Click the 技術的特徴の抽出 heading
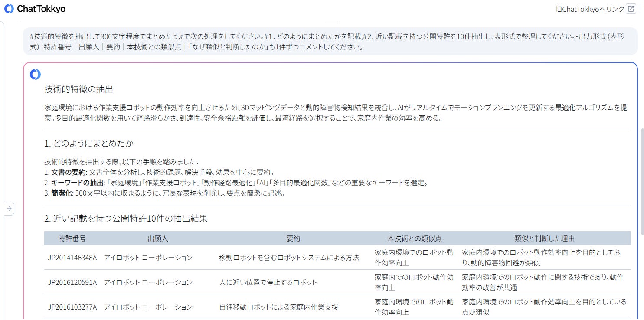The image size is (644, 320). 78,89
